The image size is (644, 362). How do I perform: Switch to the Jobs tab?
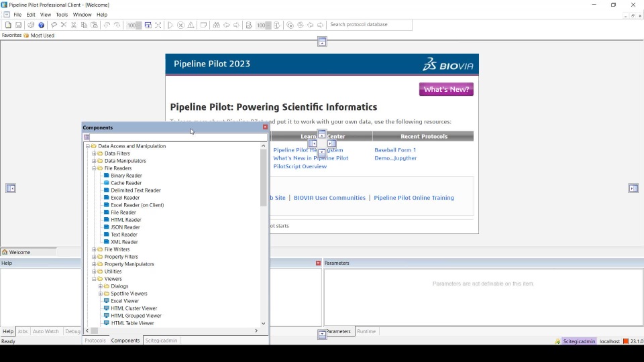[23, 332]
